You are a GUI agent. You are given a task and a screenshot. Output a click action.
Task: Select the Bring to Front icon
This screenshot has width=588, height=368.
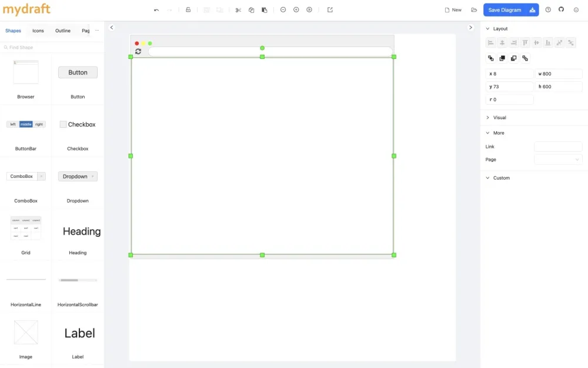coord(503,58)
